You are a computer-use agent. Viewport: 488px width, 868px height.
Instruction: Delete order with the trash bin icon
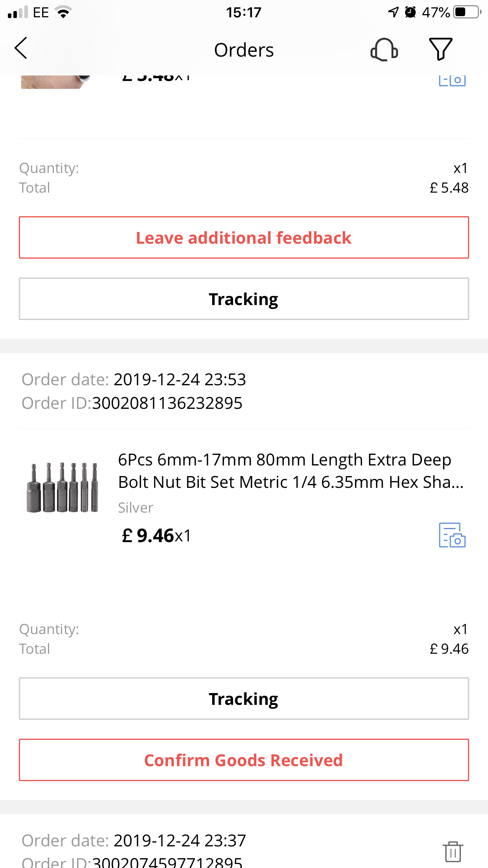point(453,851)
